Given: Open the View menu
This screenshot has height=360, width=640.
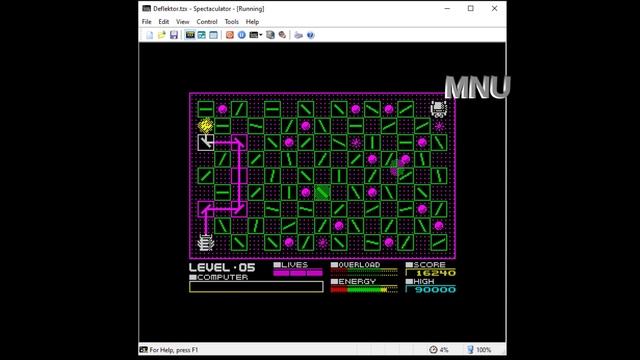Looking at the screenshot, I should (182, 22).
